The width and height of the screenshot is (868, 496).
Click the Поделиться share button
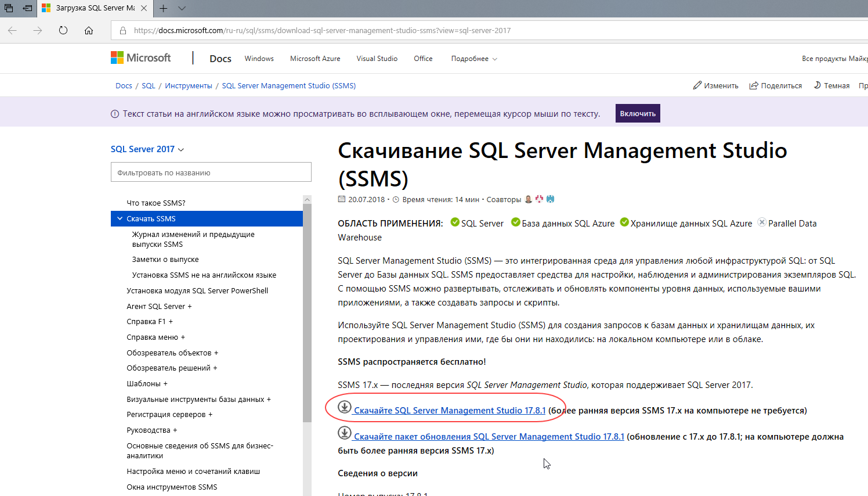(x=775, y=85)
